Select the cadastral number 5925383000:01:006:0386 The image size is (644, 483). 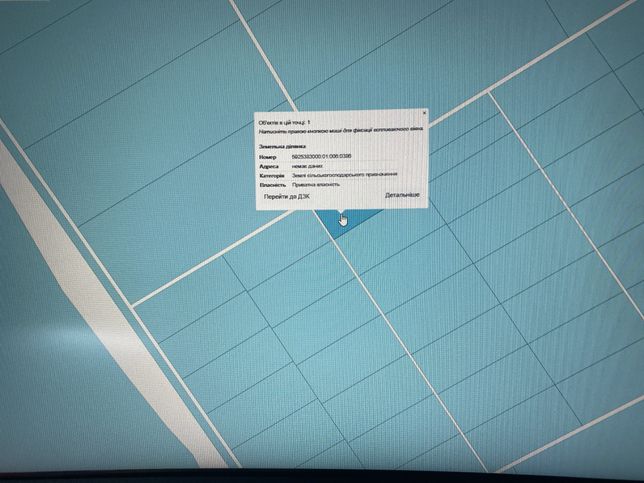point(321,156)
